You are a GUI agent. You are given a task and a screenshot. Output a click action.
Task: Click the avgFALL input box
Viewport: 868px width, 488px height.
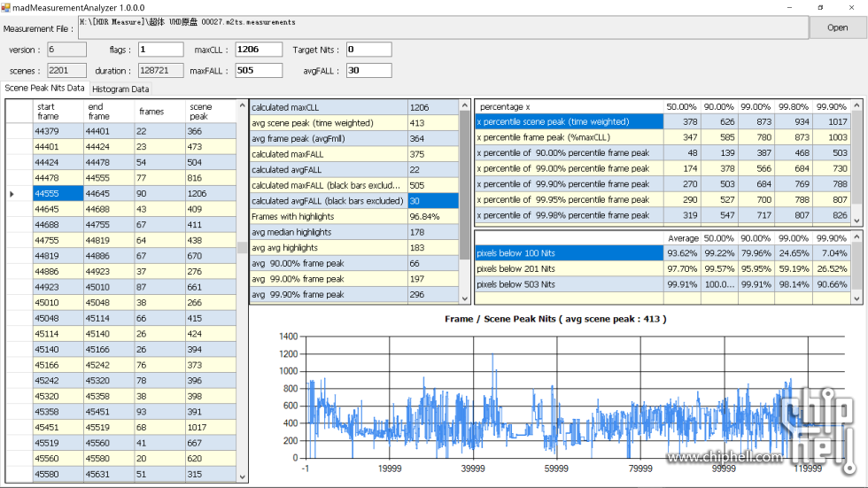pyautogui.click(x=368, y=71)
